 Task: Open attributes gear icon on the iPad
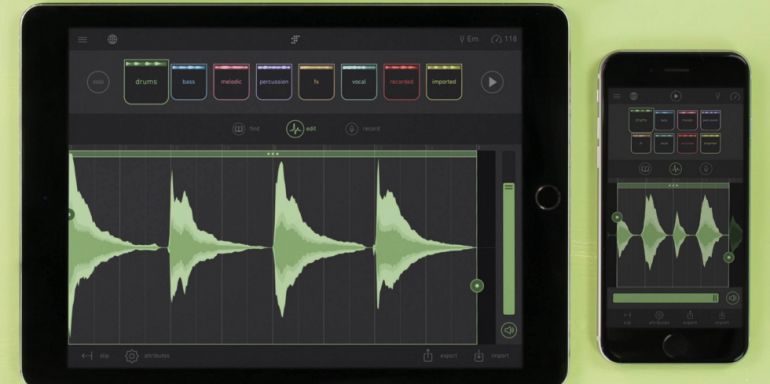132,356
